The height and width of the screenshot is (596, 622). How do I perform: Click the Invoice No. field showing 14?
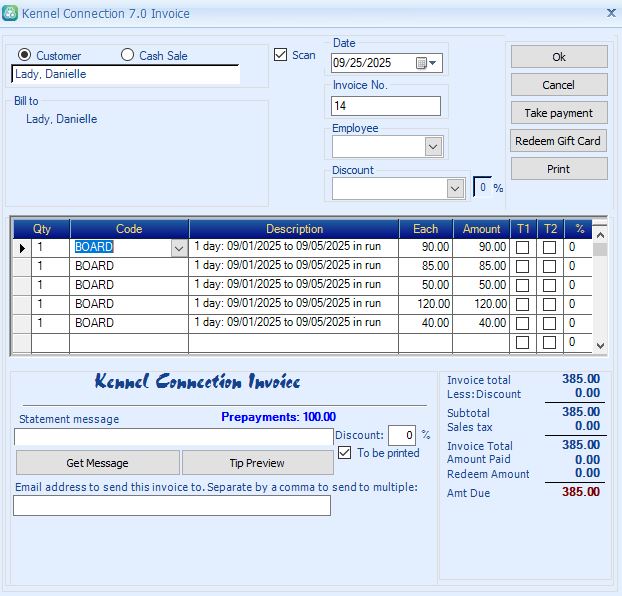[386, 106]
